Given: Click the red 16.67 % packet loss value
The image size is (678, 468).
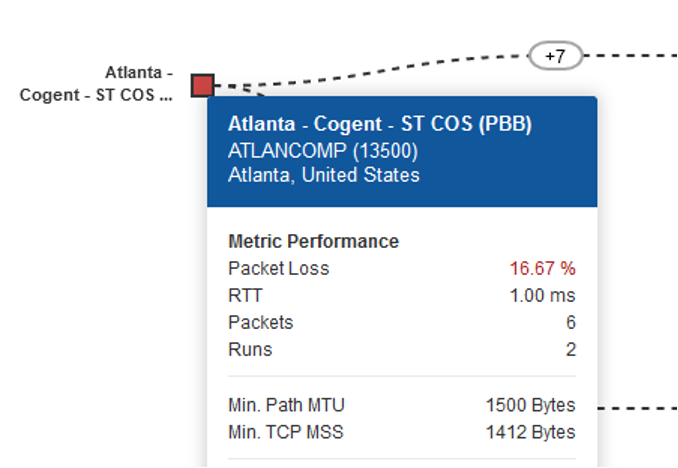Looking at the screenshot, I should click(543, 269).
